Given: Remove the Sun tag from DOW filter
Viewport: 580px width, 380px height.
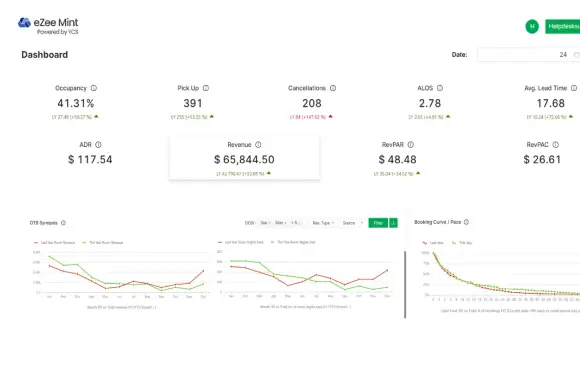Looking at the screenshot, I should click(x=269, y=223).
